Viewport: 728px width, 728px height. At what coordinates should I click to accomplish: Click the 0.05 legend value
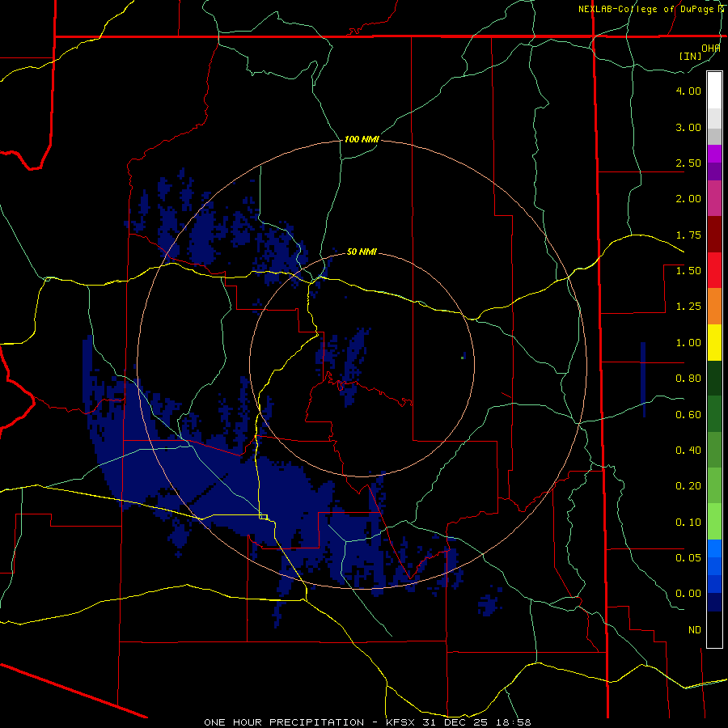pyautogui.click(x=688, y=557)
